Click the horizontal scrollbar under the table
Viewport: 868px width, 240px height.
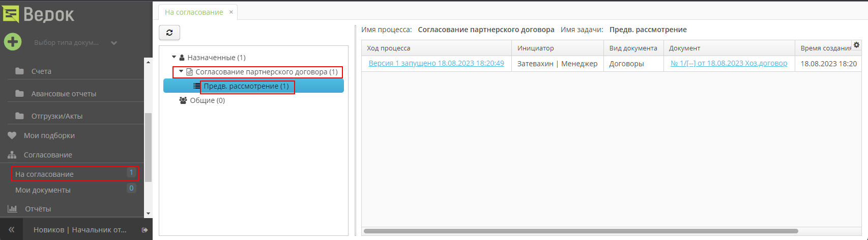tap(580, 231)
